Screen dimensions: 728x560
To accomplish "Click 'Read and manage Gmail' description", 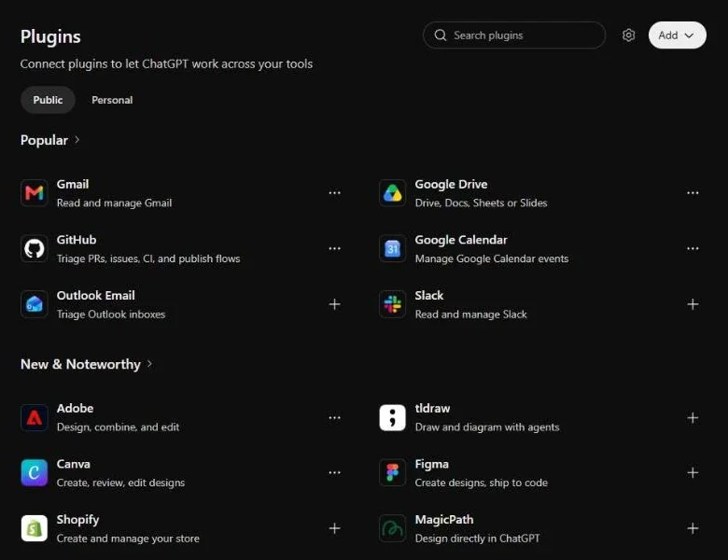I will point(114,203).
